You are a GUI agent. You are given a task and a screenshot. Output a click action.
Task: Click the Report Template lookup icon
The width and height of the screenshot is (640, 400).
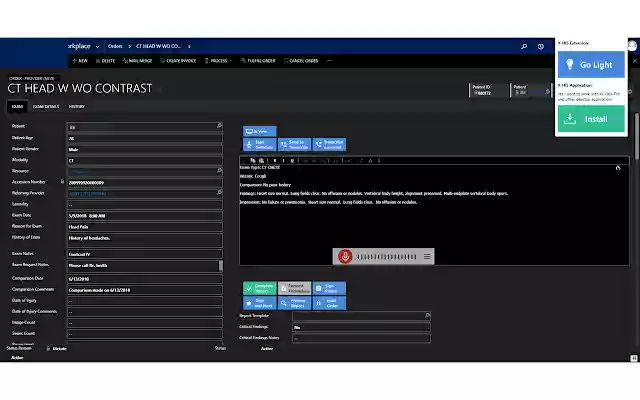427,316
